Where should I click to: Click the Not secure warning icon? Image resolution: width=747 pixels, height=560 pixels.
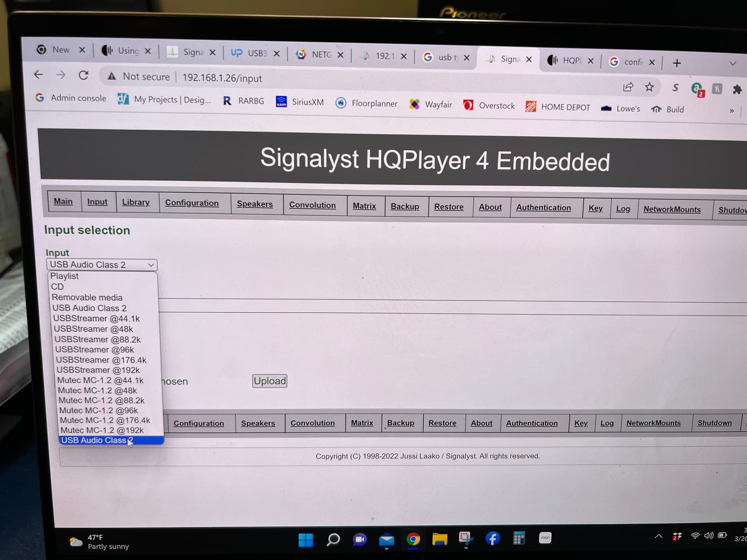pyautogui.click(x=112, y=76)
